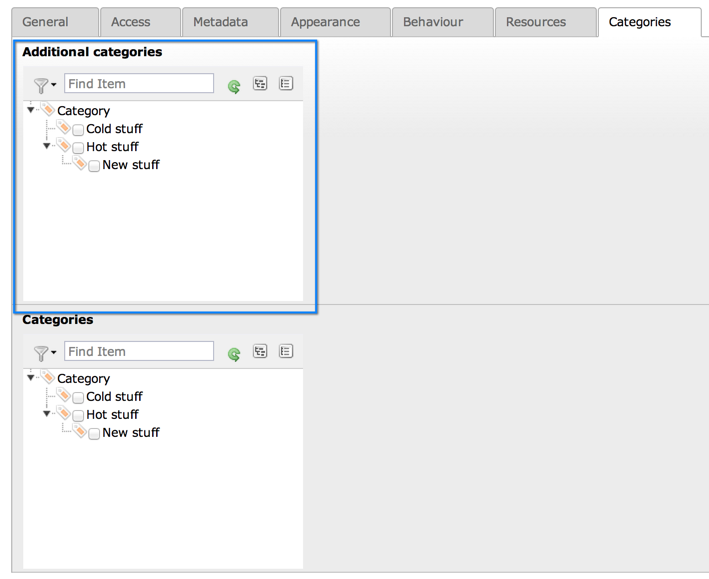Click refresh icon in lower Categories toolbar
Viewport: 709px width, 579px height.
234,354
